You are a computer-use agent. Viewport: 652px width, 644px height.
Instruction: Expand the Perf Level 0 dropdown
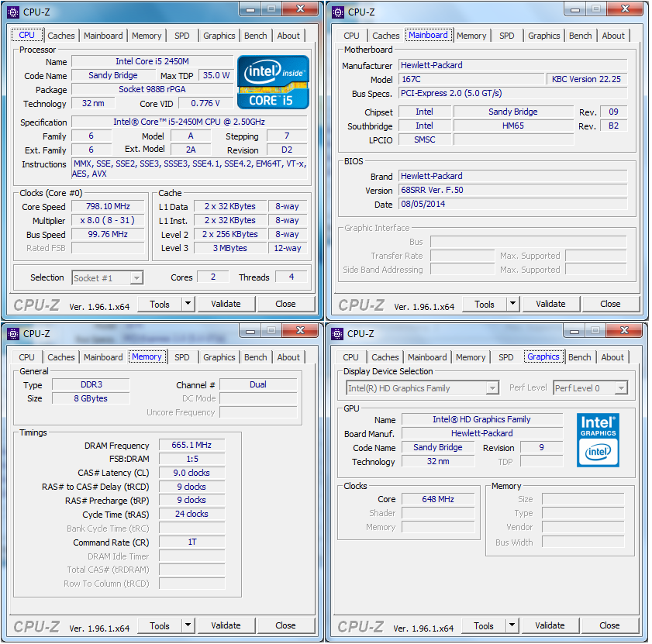[x=621, y=388]
